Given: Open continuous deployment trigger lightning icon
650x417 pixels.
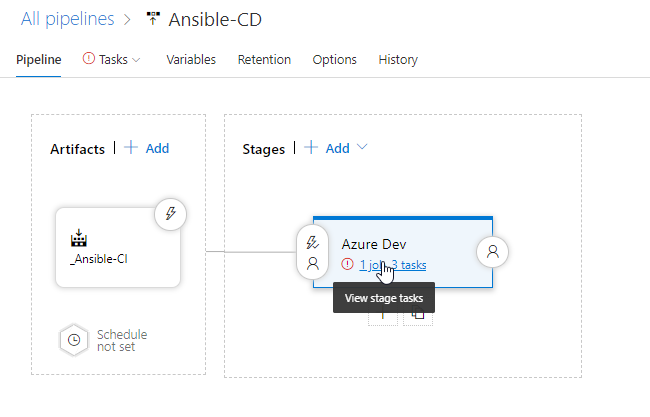Looking at the screenshot, I should [170, 214].
